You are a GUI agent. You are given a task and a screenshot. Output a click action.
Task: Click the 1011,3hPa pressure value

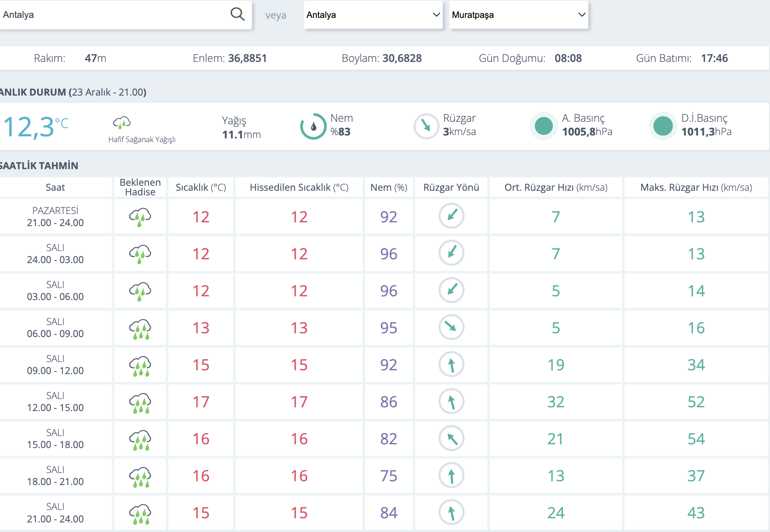pyautogui.click(x=706, y=132)
